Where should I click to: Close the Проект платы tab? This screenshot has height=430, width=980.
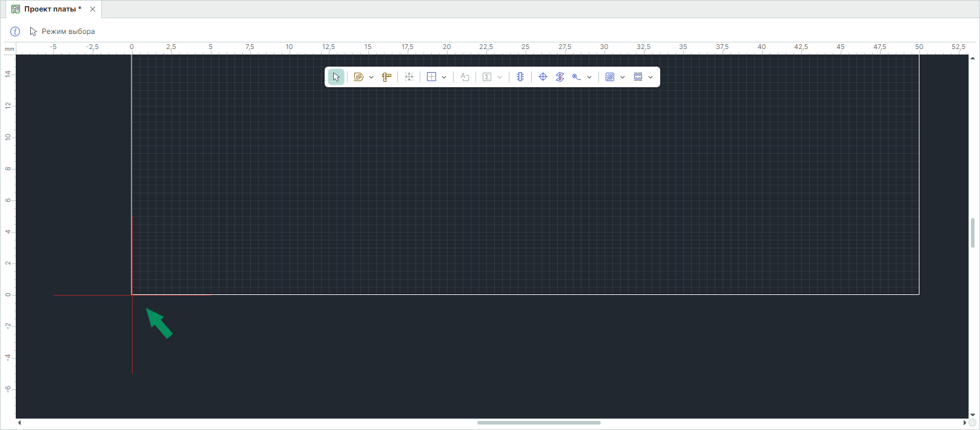point(93,9)
